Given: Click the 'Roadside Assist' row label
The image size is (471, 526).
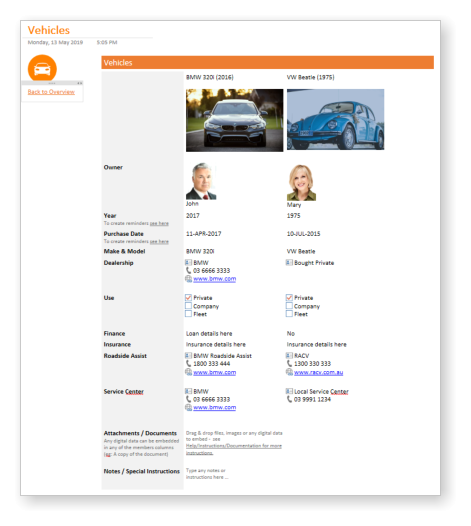Looking at the screenshot, I should coord(125,356).
